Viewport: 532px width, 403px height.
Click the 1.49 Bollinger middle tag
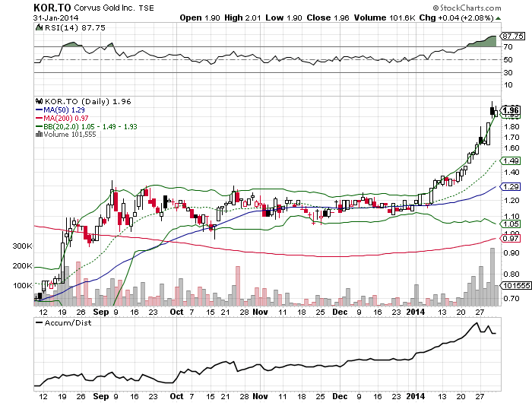[511, 161]
